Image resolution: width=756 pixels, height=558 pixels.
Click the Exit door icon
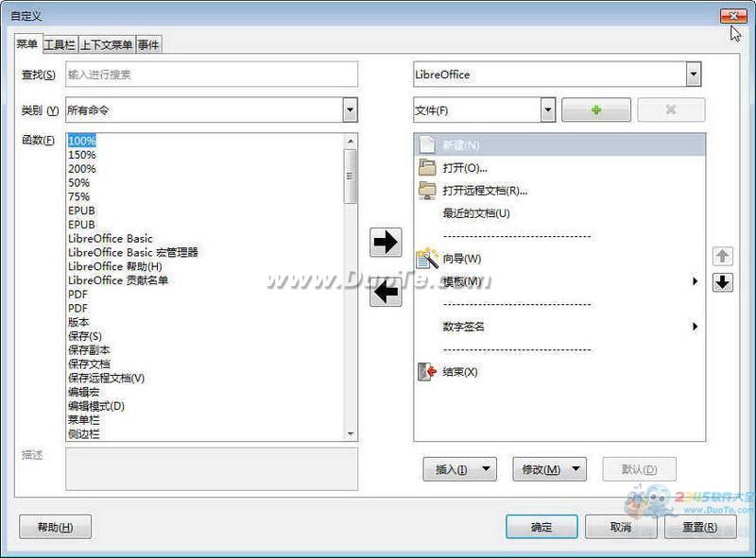[x=427, y=371]
